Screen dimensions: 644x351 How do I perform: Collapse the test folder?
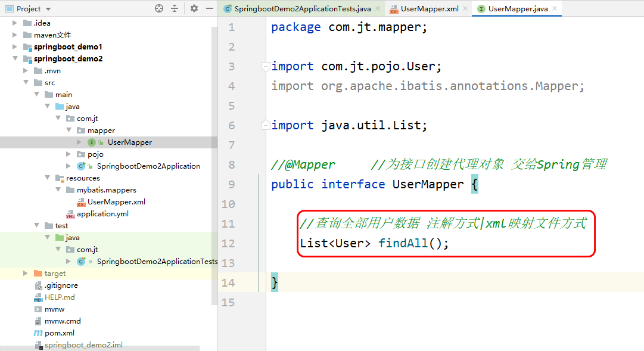36,225
